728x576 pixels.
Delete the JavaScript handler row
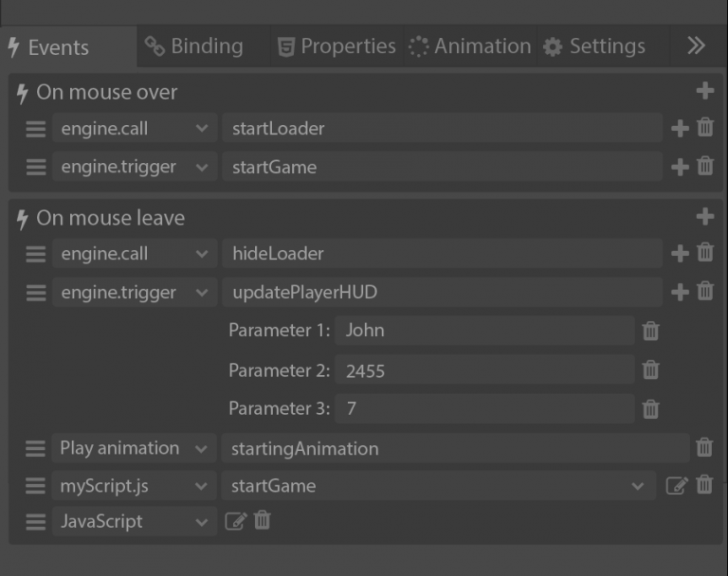[263, 521]
